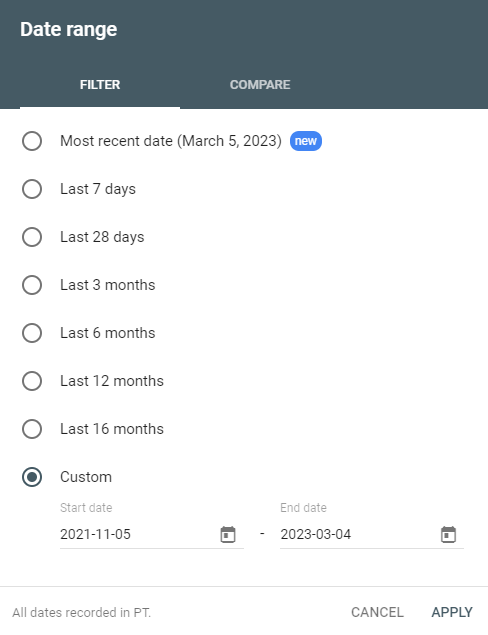Select the Last 6 months radio button
Screen dimensions: 488x635
(x=32, y=333)
